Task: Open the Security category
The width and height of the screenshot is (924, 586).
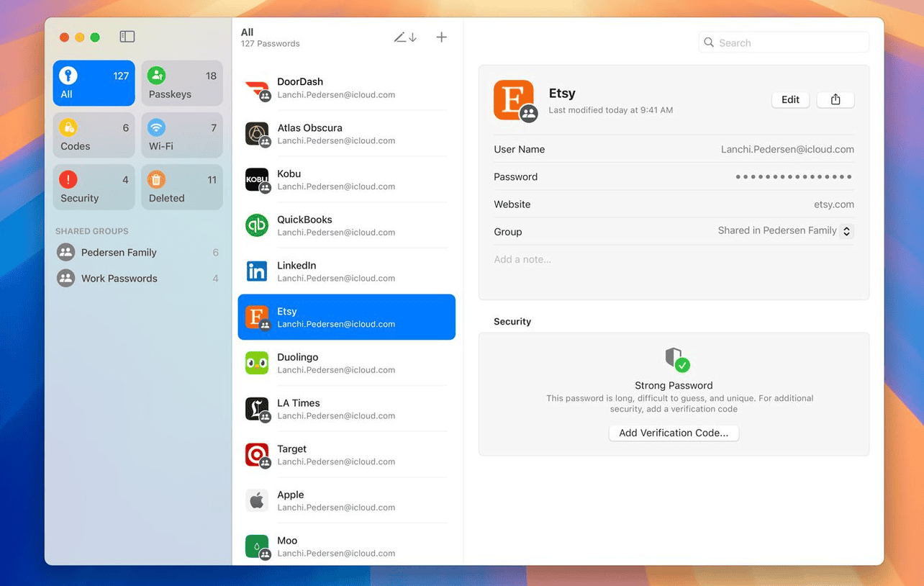Action: (x=94, y=187)
